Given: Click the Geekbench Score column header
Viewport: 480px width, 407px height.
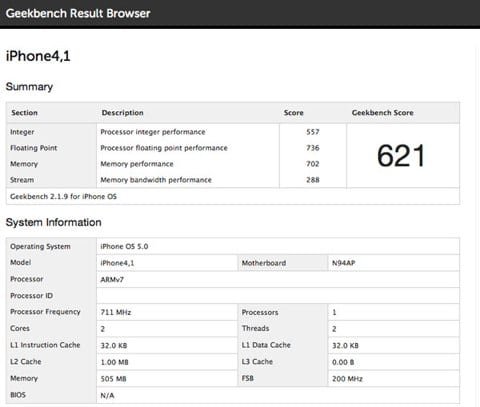Looking at the screenshot, I should tap(382, 113).
